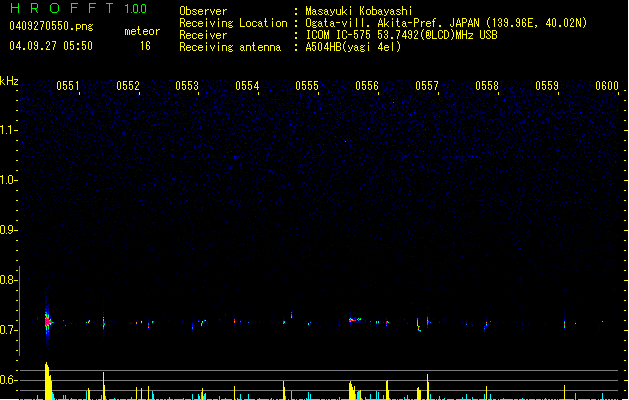The image size is (629, 400).
Task: Click time marker 0559
Action: click(x=547, y=86)
